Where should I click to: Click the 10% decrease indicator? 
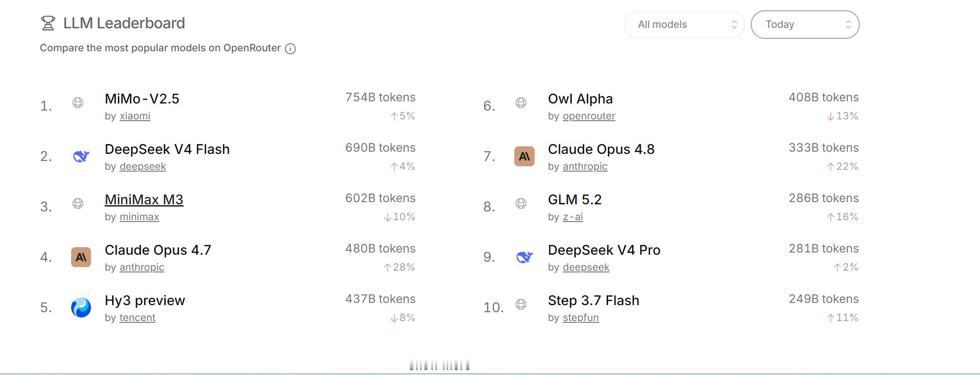pyautogui.click(x=399, y=217)
